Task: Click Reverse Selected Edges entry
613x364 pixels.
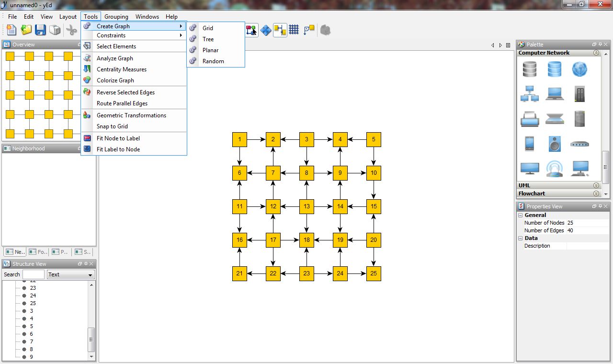Action: tap(134, 92)
